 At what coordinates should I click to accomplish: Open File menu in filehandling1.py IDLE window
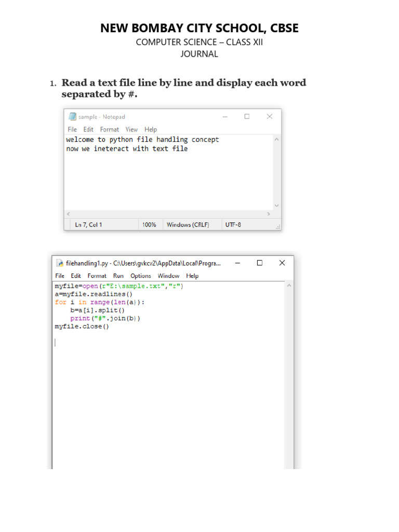(60, 276)
